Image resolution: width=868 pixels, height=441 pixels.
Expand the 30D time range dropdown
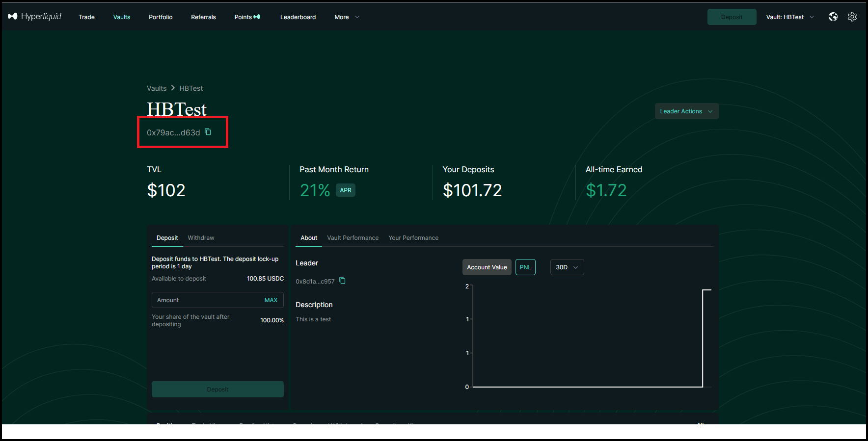[567, 267]
